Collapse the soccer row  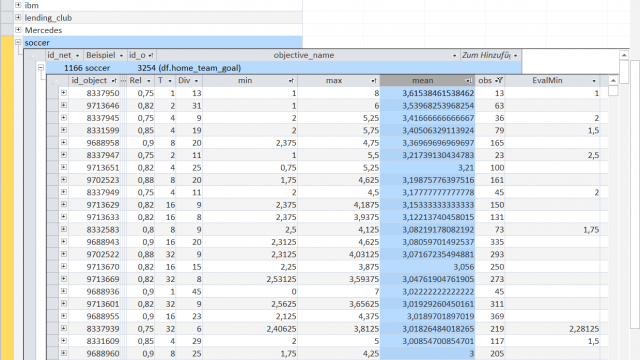[18, 42]
